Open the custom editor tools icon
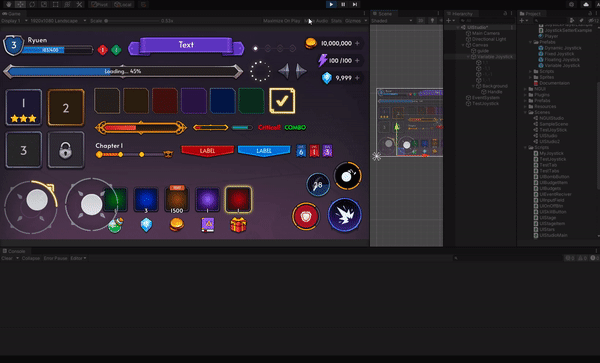 [x=79, y=5]
